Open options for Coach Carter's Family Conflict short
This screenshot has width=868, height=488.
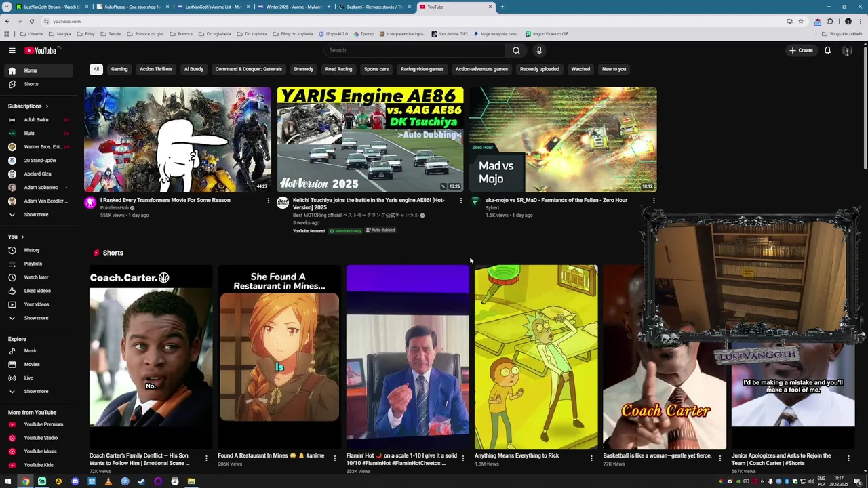tap(206, 459)
